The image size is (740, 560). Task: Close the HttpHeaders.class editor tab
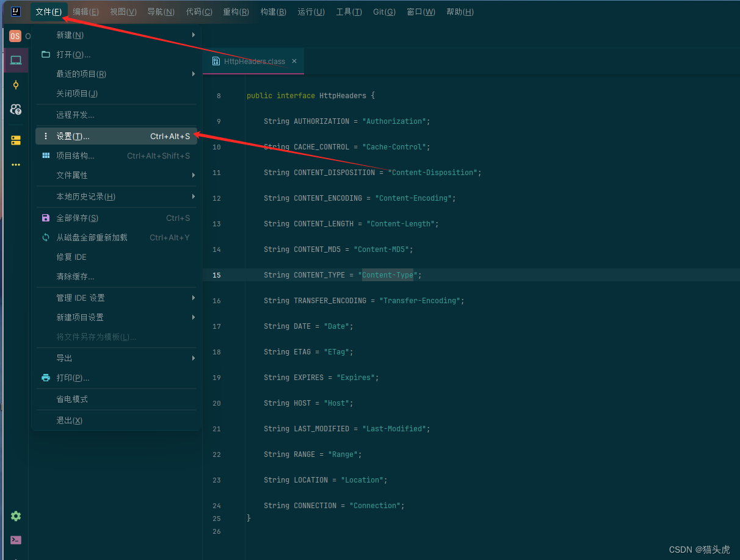(294, 61)
